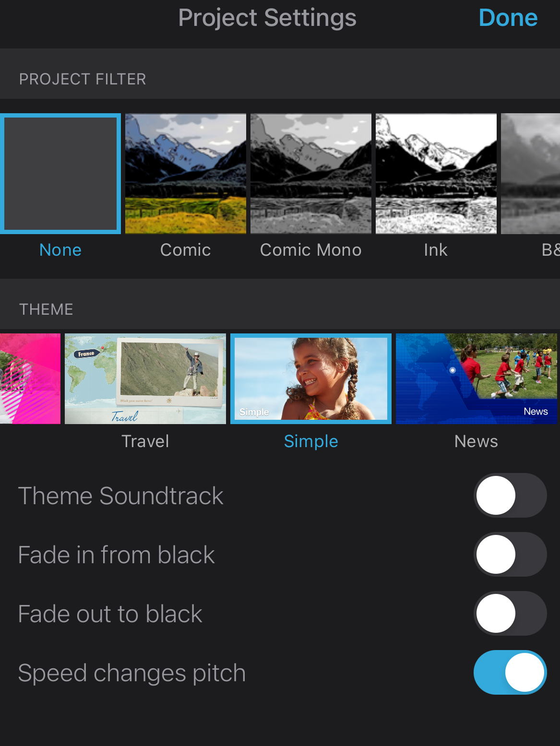Pick the Ink filter thumbnail
560x746 pixels.
pos(436,174)
